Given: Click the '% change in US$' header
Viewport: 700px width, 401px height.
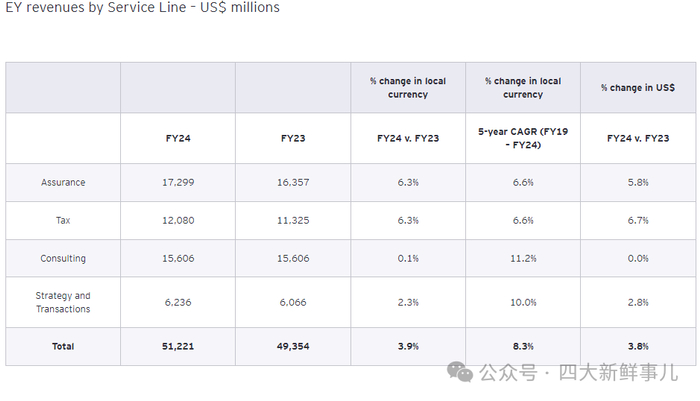Looking at the screenshot, I should coord(638,88).
